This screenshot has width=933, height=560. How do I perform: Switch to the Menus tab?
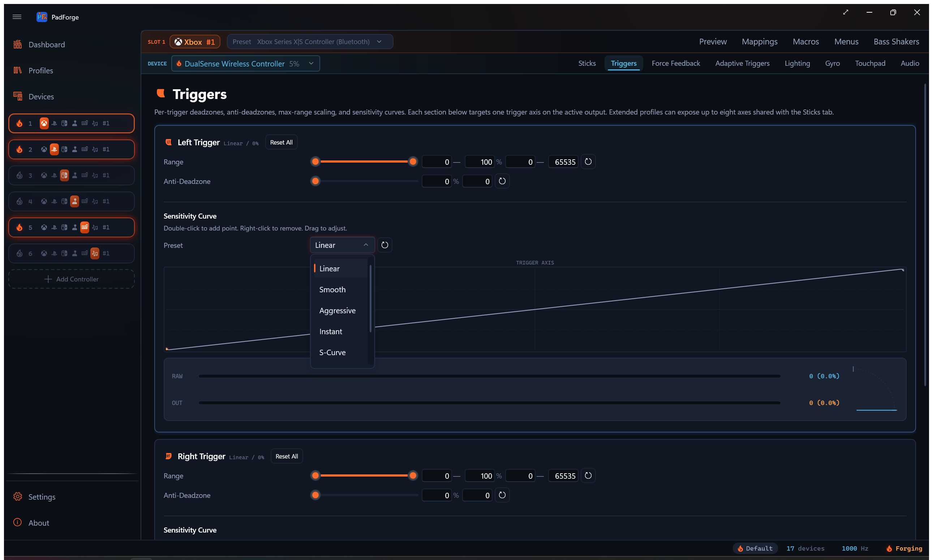(847, 42)
